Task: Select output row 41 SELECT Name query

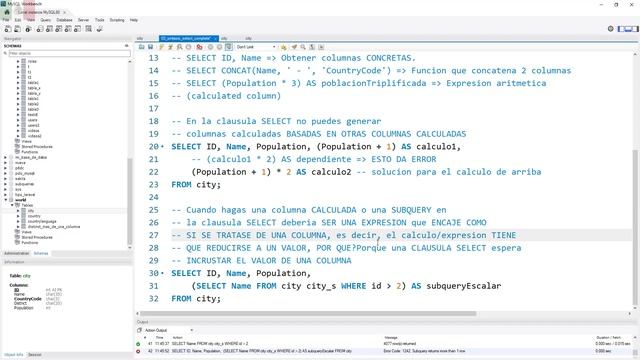Action: coord(384,344)
